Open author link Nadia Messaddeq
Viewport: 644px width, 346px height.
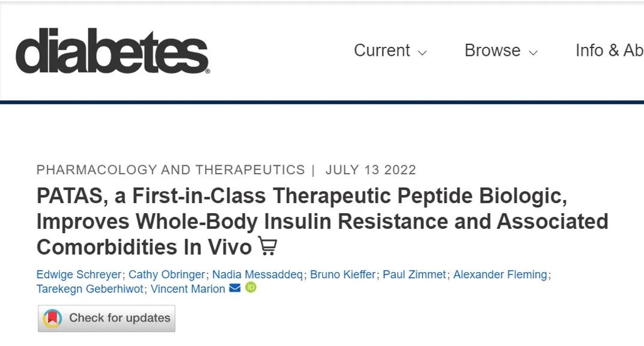[x=257, y=275]
